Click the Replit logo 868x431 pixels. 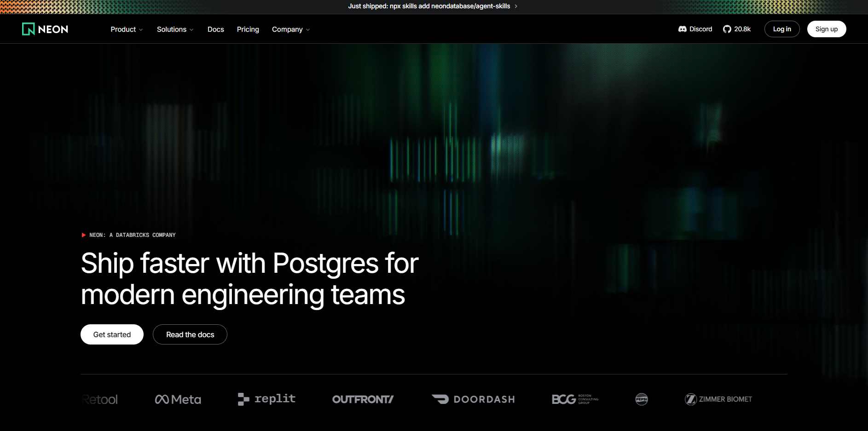266,399
